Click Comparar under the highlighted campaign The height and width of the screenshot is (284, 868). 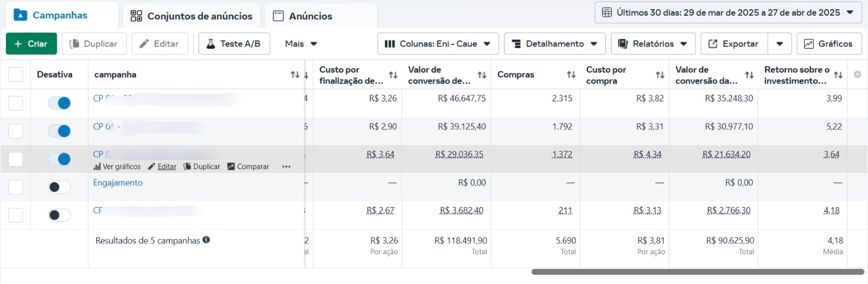coord(248,166)
